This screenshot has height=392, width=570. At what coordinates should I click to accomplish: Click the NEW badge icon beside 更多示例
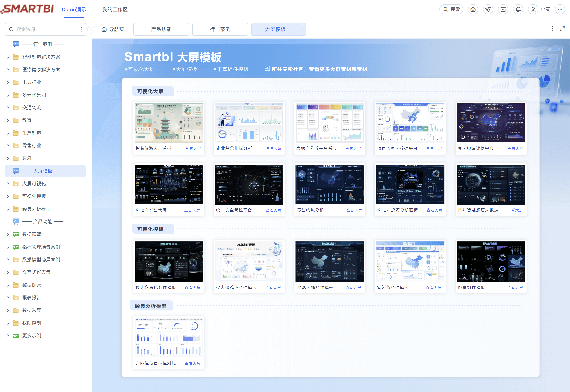click(16, 336)
